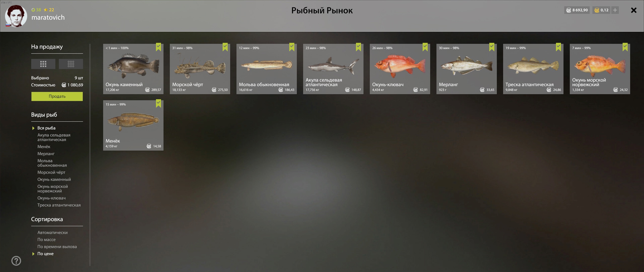The height and width of the screenshot is (272, 644).
Task: Select the Акула сельдевая атлантическая fish card
Action: pos(333,69)
